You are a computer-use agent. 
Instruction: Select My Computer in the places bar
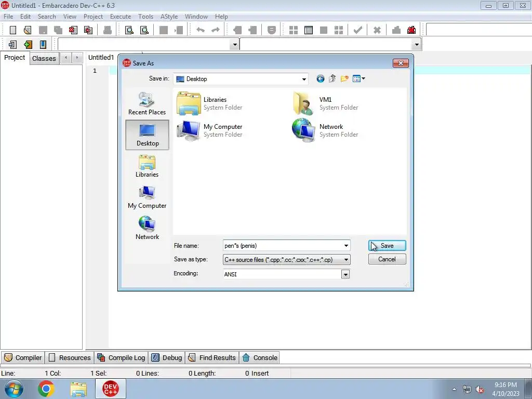pos(147,197)
